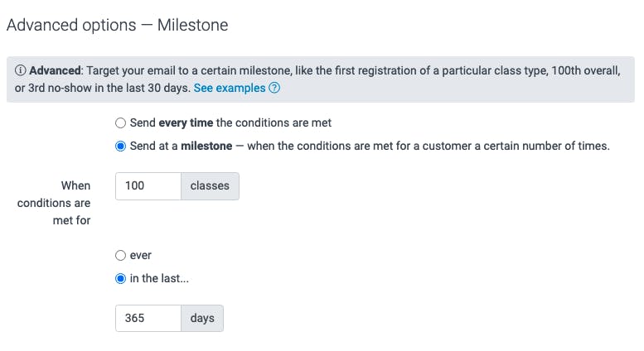
Task: Click the When conditions are met for label
Action: pyautogui.click(x=54, y=203)
